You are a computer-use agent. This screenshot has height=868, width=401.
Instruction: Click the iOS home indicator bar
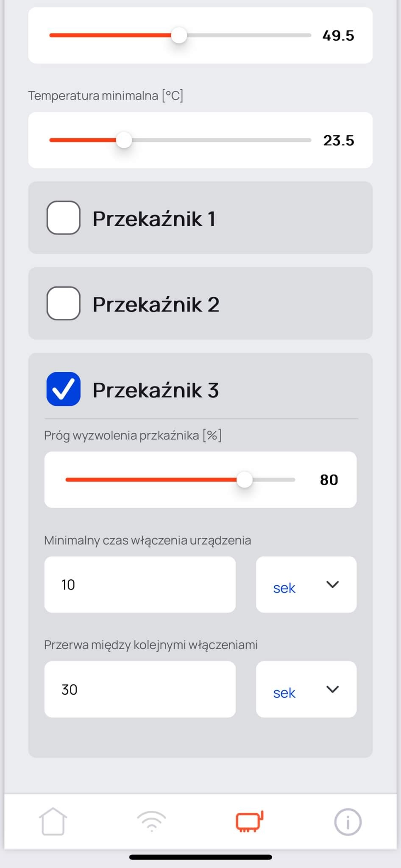point(200,857)
